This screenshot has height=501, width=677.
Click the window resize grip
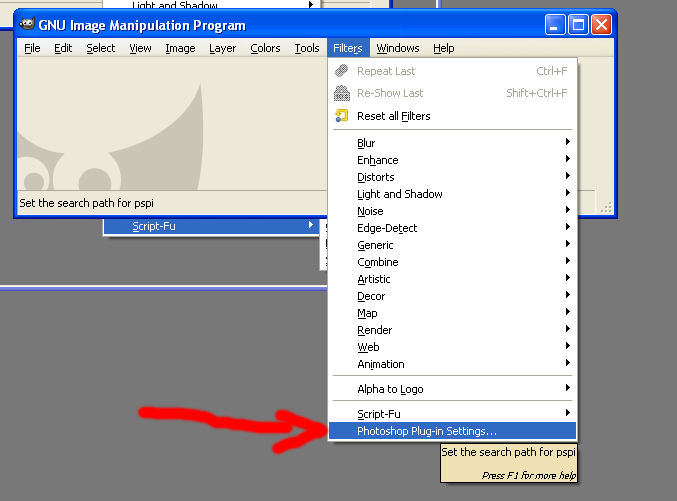tap(606, 208)
